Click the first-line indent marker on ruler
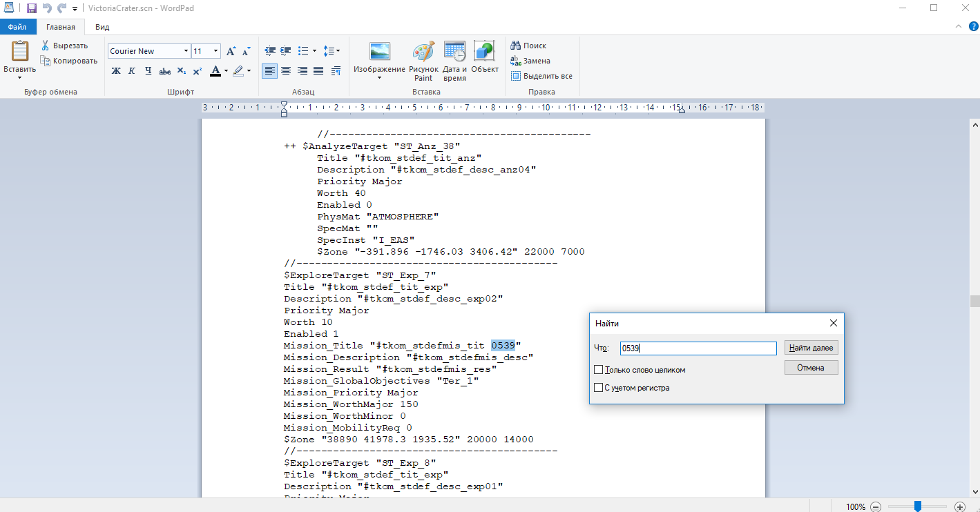 (x=284, y=105)
